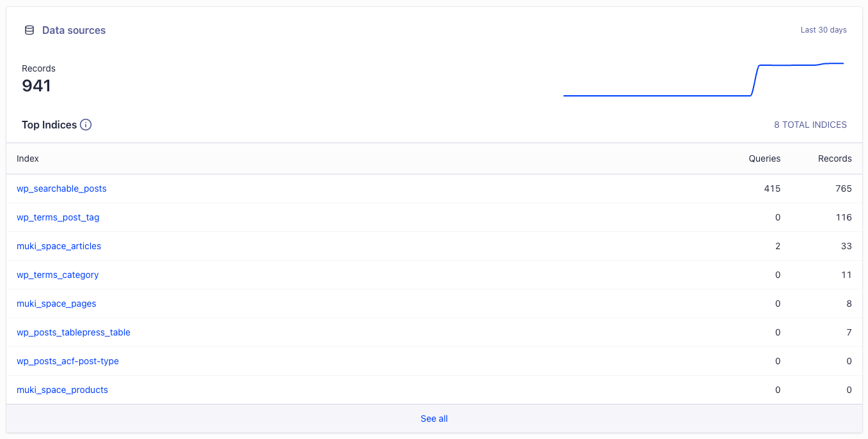
Task: Open the wp_posts_acf-post-type index
Action: 68,361
